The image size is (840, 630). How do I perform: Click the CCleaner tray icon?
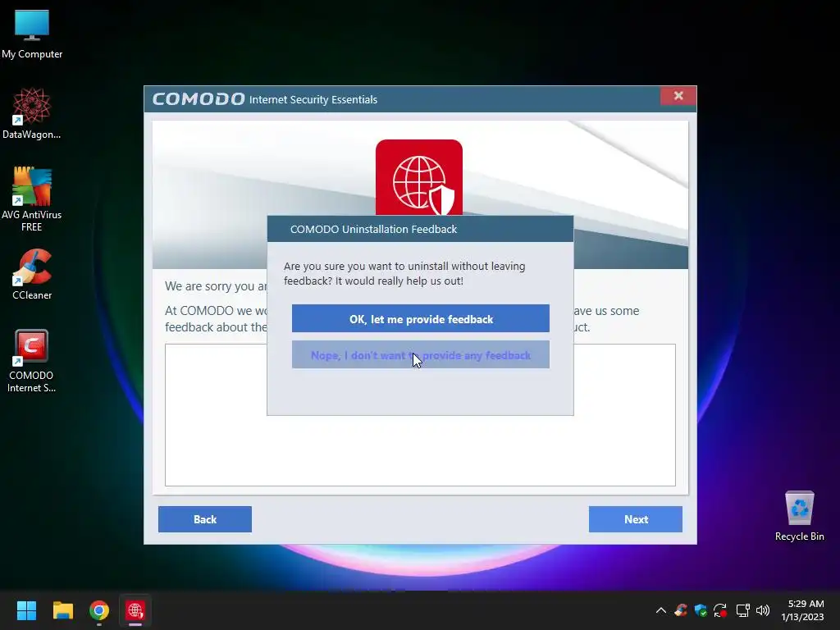[x=681, y=610]
